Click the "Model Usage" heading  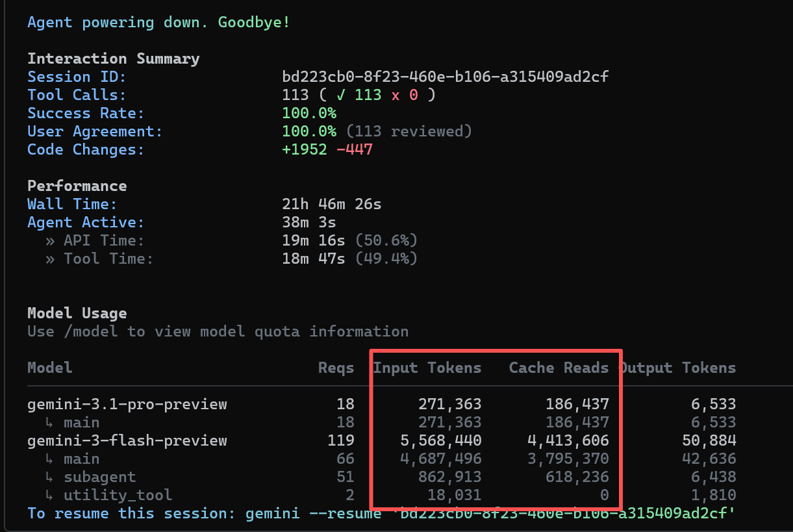tap(77, 313)
